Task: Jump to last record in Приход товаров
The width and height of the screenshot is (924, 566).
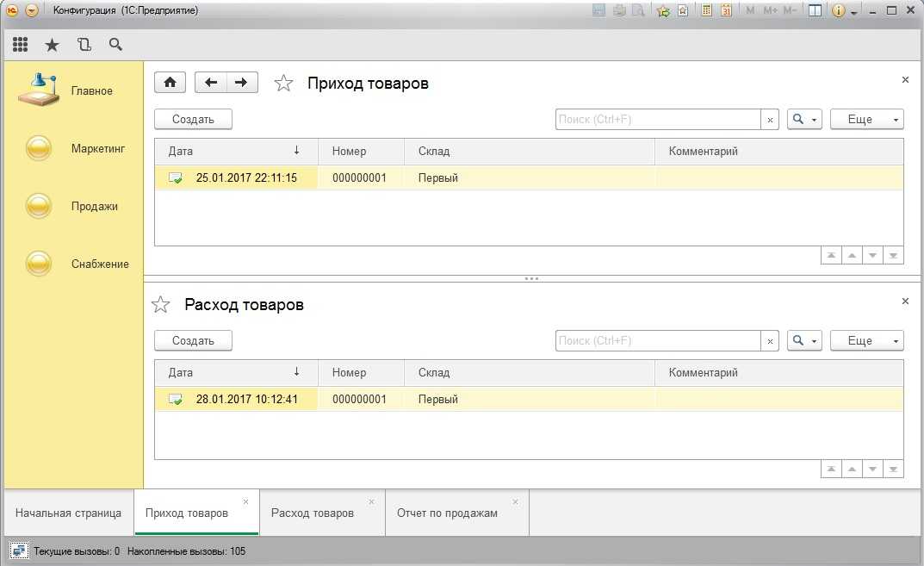Action: 893,255
